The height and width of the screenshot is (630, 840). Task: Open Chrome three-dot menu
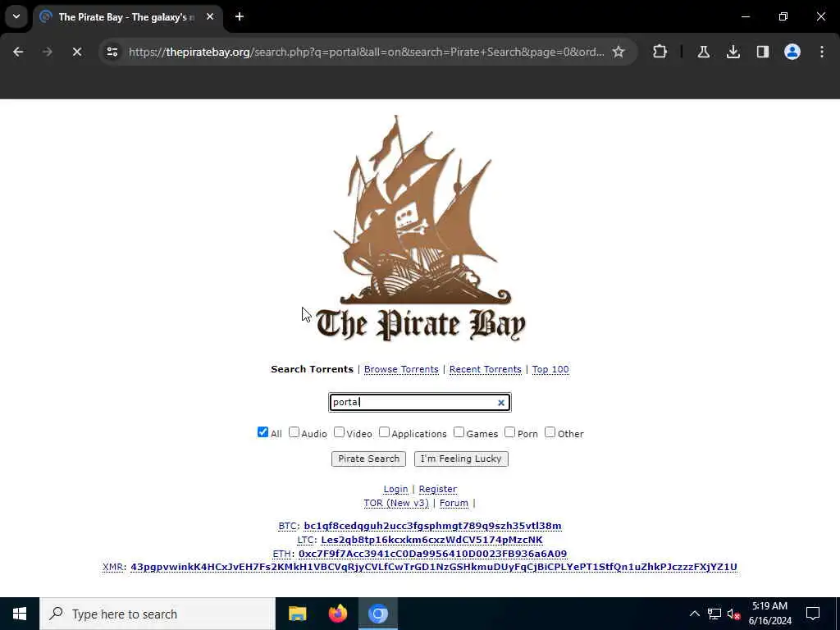[822, 52]
